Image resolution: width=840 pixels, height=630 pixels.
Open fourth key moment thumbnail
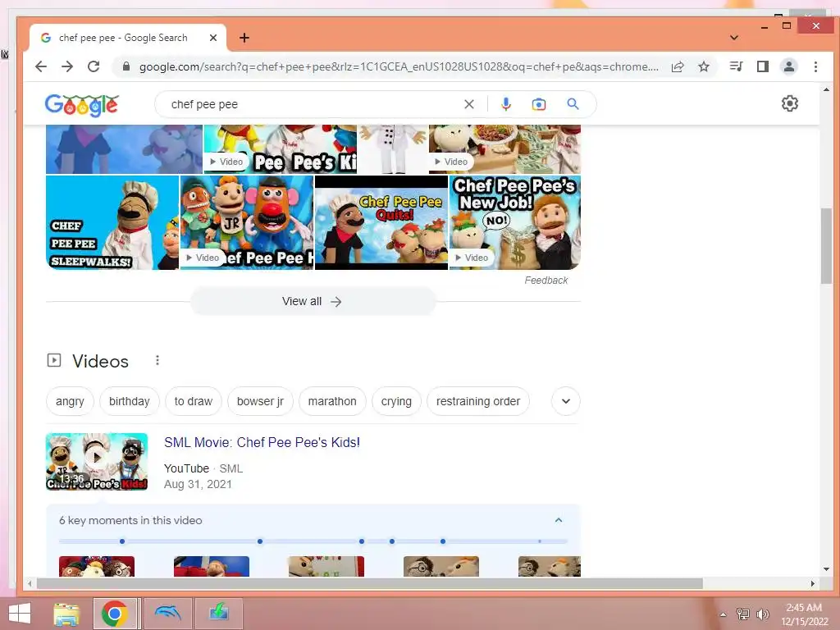(441, 566)
